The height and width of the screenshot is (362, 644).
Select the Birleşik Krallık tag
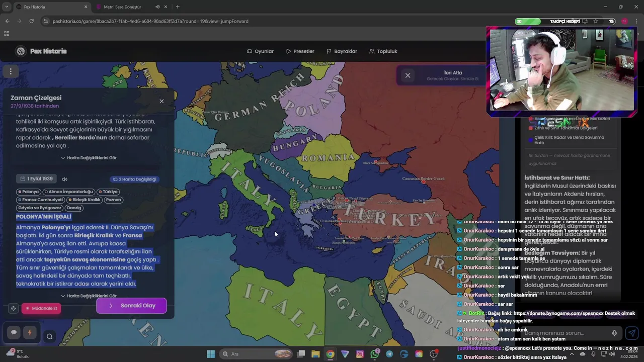(84, 200)
